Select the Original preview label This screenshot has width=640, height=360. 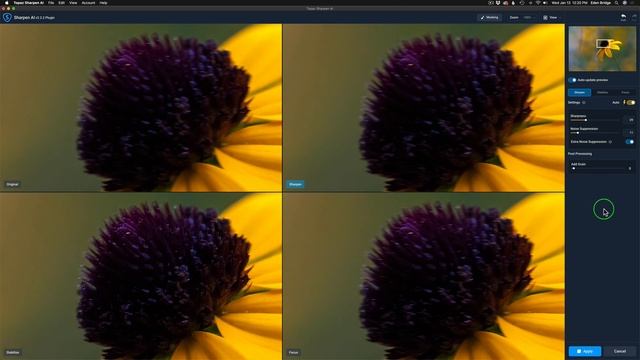(x=12, y=184)
